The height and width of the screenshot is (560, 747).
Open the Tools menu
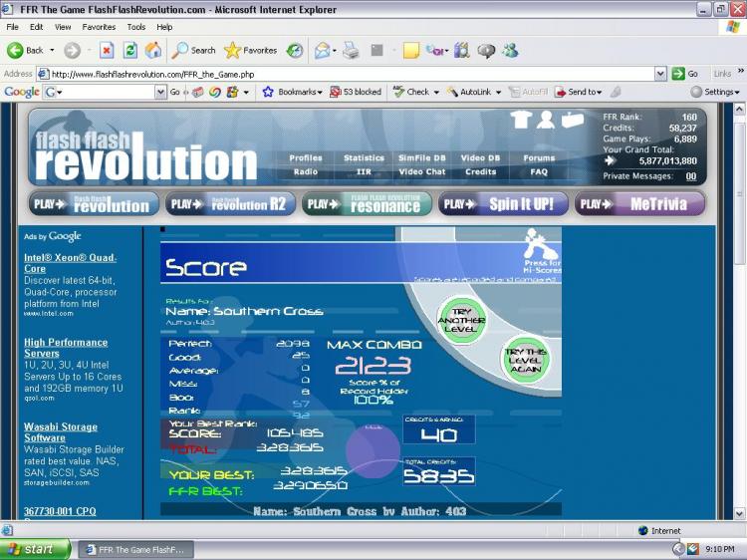(136, 27)
